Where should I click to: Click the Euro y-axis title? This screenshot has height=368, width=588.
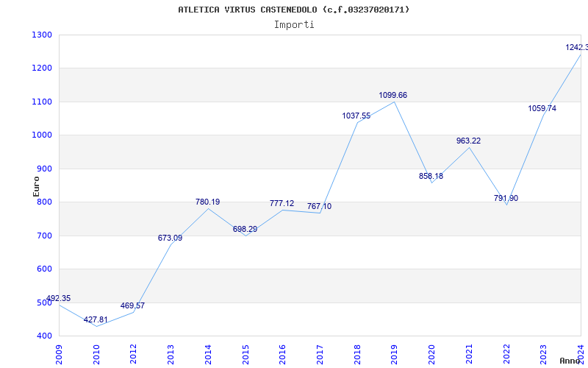(35, 185)
